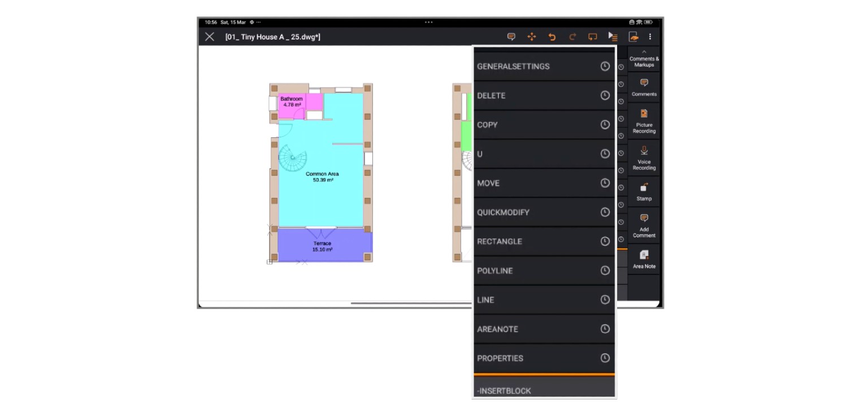
Task: Collapse the Comments & Markups panel
Action: coord(644,52)
